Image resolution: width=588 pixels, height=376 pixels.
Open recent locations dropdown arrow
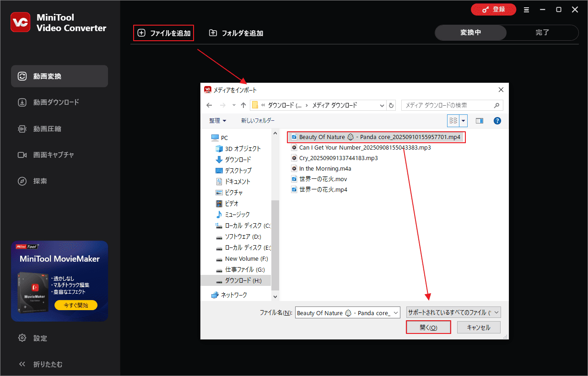(x=234, y=105)
